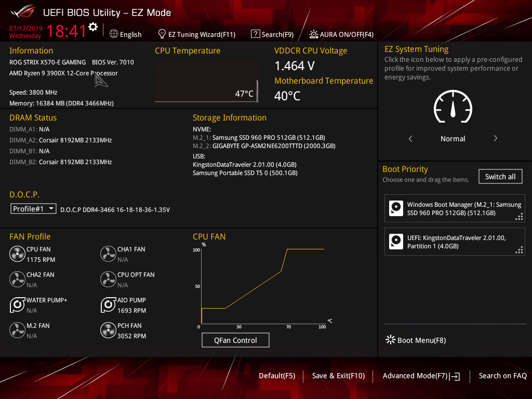The height and width of the screenshot is (399, 532).
Task: Click the 1175 RPM CPU fan value
Action: [x=41, y=260]
